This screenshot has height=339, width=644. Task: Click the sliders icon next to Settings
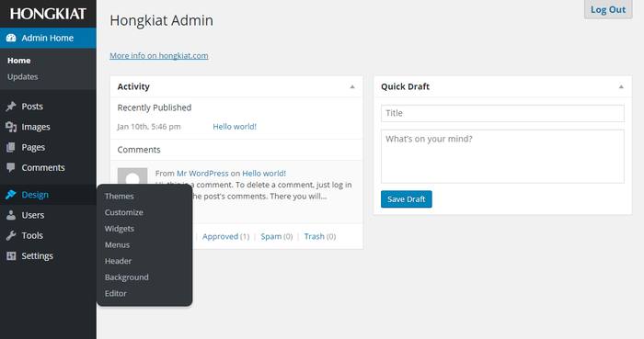(x=11, y=255)
